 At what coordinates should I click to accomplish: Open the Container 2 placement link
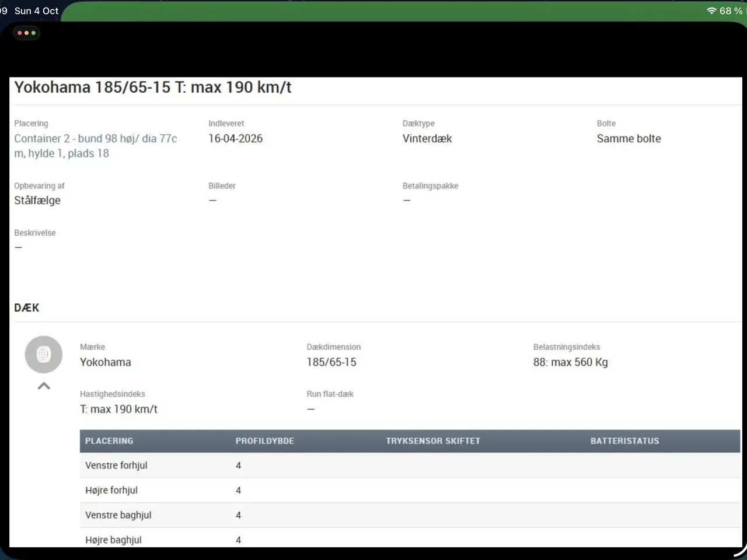[96, 146]
